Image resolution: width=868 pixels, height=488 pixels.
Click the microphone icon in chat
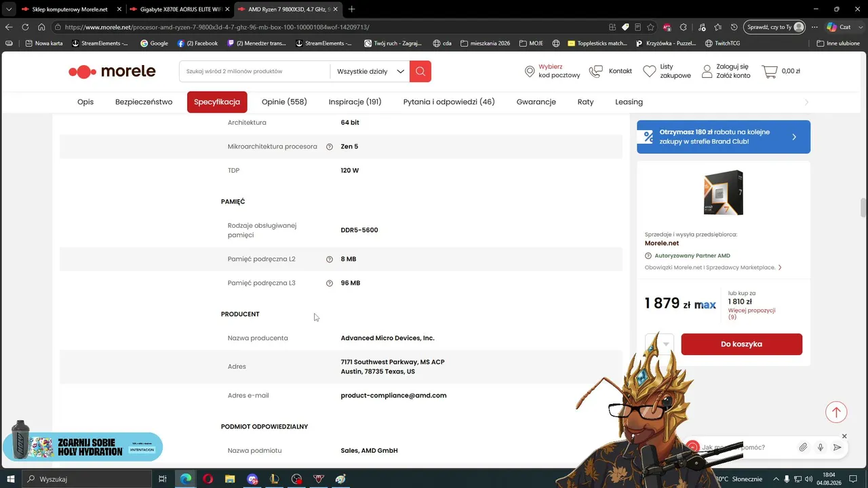pos(821,447)
